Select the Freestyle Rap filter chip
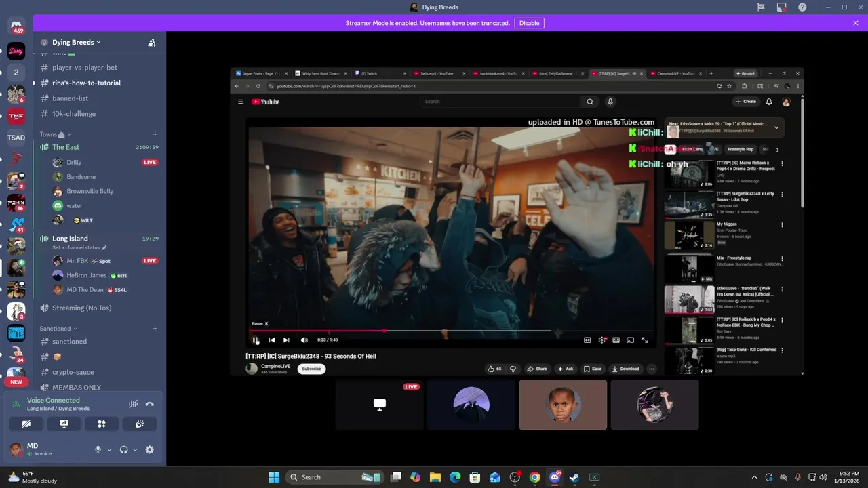 (x=740, y=149)
